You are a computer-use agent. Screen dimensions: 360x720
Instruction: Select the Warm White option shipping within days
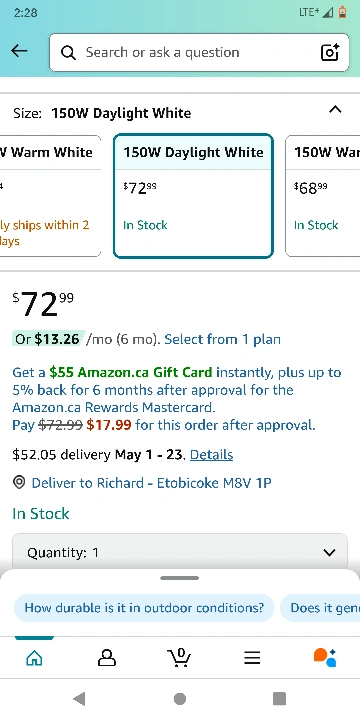tap(50, 196)
